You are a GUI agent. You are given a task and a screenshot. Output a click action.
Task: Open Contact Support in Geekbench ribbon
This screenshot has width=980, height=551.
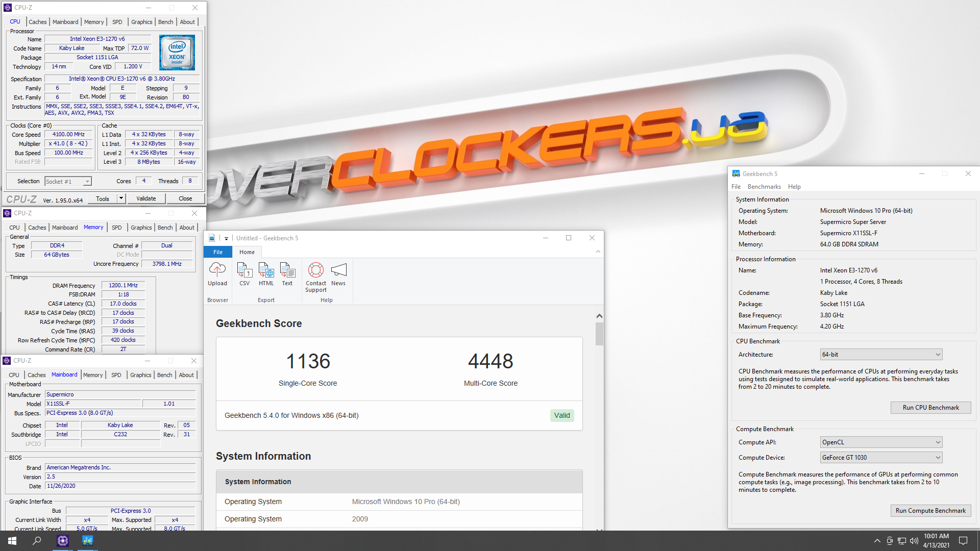(316, 278)
